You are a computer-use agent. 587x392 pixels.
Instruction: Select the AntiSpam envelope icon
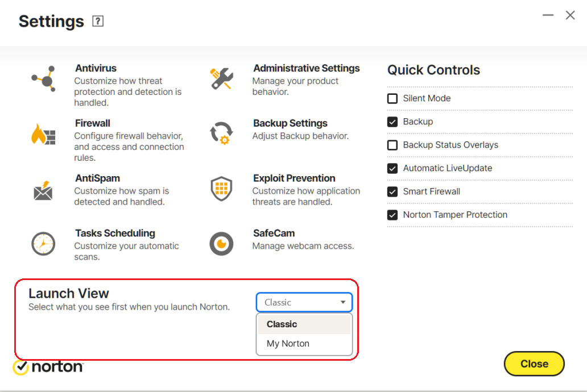tap(43, 190)
